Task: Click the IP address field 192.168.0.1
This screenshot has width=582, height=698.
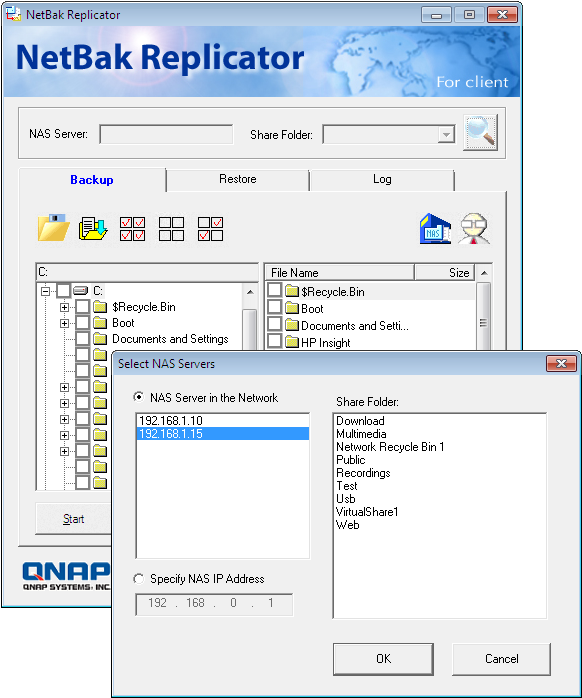Action: (x=214, y=603)
